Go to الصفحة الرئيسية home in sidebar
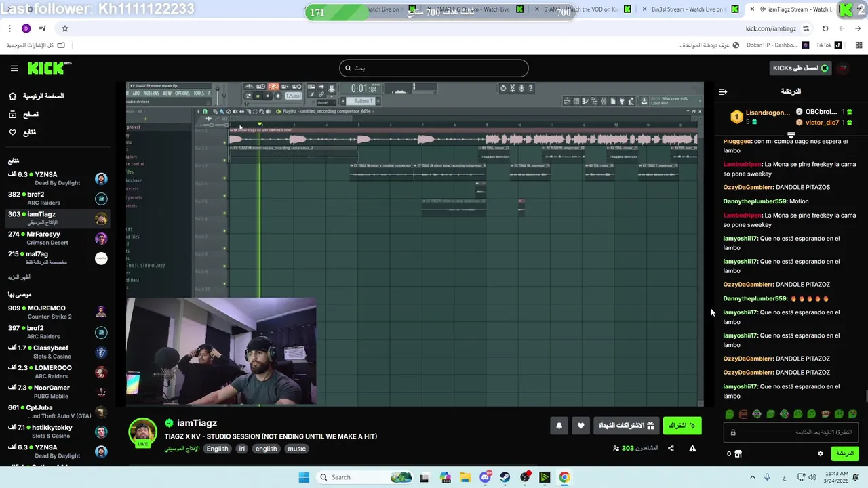 click(x=37, y=96)
